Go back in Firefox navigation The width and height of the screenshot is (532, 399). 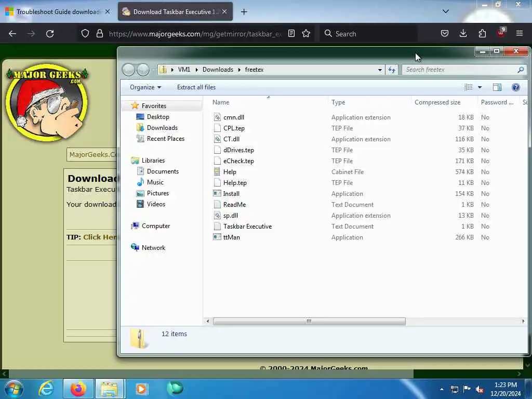[x=12, y=34]
